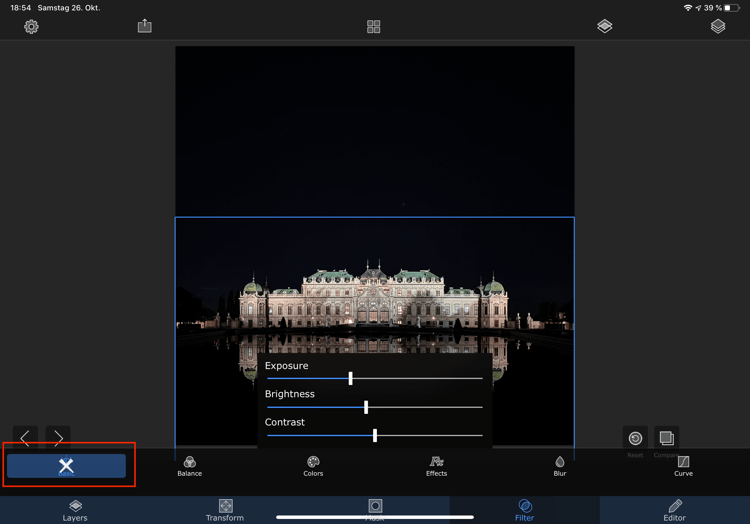Tap the 18:54 clock in status bar
This screenshot has height=524, width=750.
tap(21, 8)
